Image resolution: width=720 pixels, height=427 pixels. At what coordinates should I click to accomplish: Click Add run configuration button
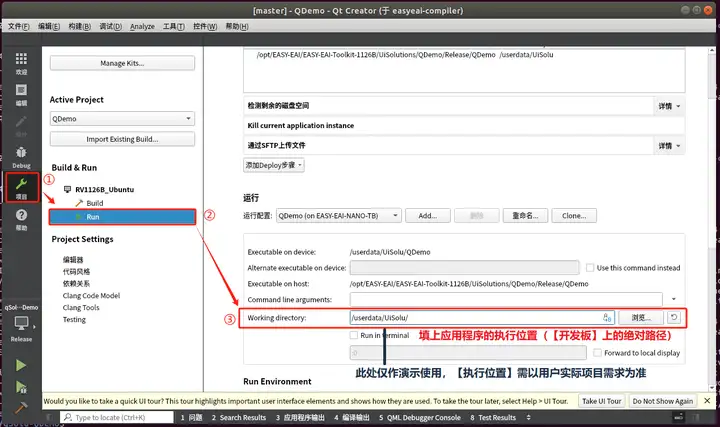pyautogui.click(x=428, y=215)
